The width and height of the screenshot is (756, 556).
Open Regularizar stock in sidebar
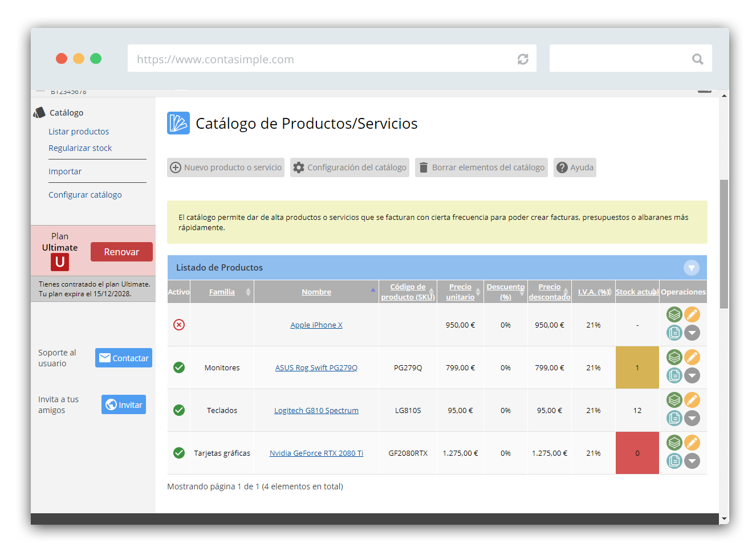(80, 148)
